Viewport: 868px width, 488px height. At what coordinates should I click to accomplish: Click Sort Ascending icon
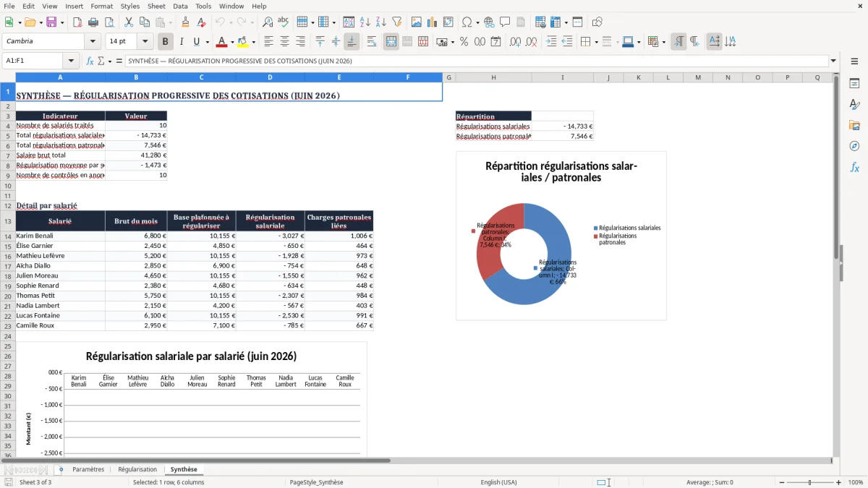point(365,22)
